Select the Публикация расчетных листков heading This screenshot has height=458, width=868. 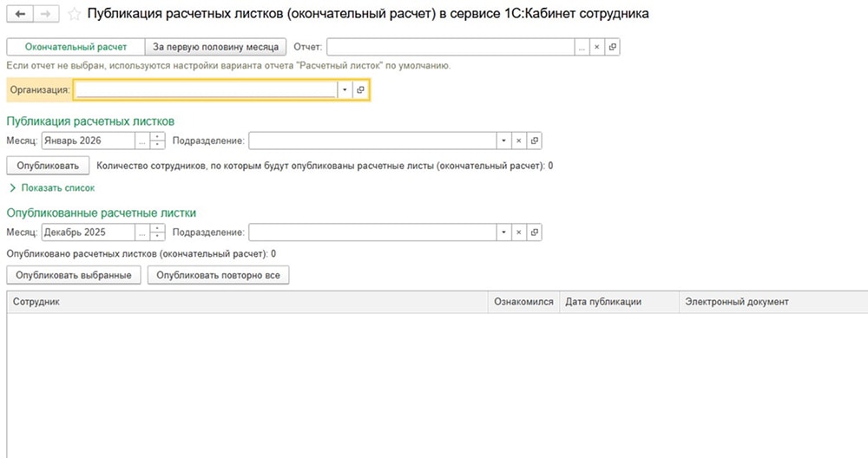pos(90,121)
